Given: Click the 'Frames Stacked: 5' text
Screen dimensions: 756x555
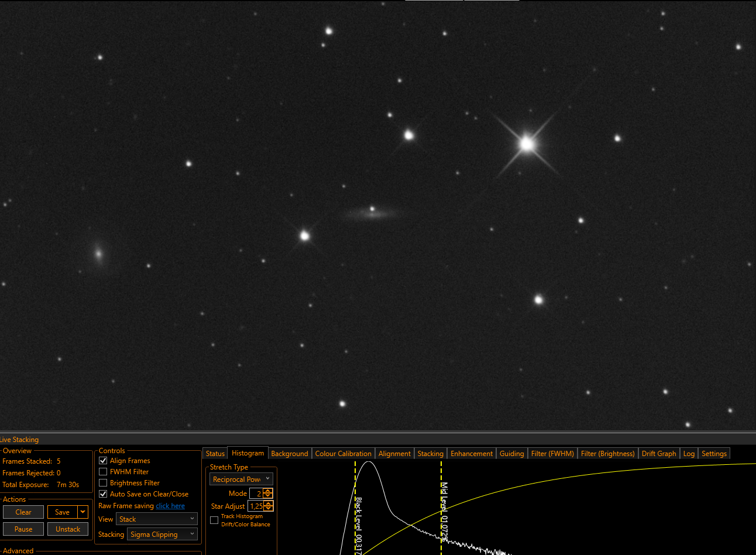Looking at the screenshot, I should 32,461.
